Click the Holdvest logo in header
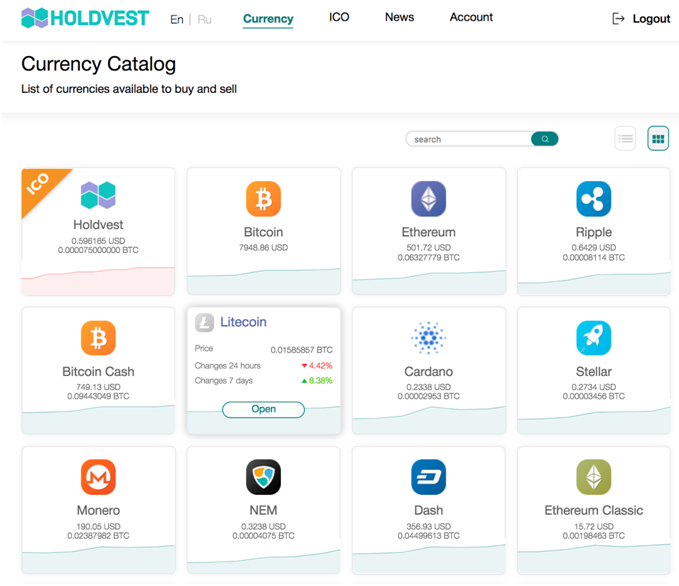Image resolution: width=679 pixels, height=586 pixels. (x=85, y=18)
